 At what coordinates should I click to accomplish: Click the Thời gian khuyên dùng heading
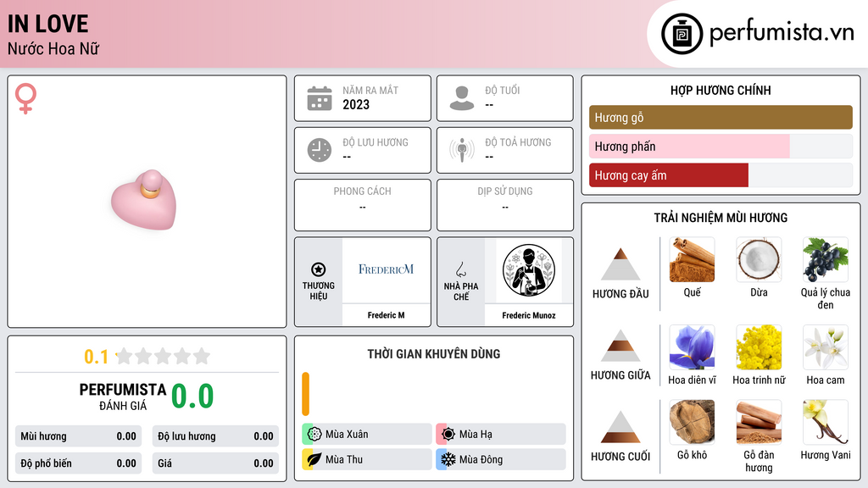pos(434,353)
